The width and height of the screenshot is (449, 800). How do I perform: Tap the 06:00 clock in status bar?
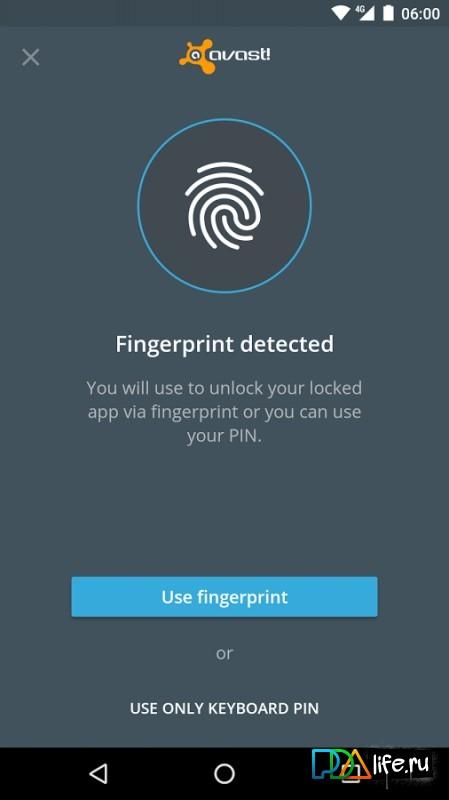pos(420,14)
